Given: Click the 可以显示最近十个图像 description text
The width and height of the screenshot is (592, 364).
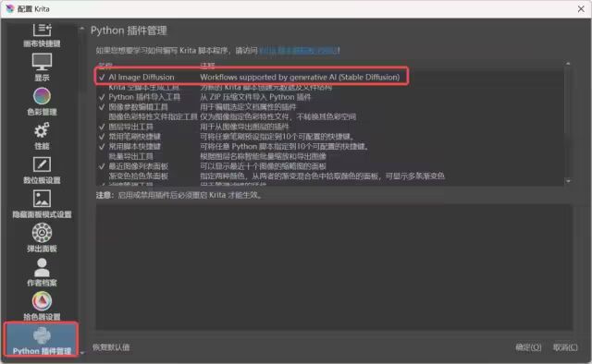Looking at the screenshot, I should (x=263, y=166).
